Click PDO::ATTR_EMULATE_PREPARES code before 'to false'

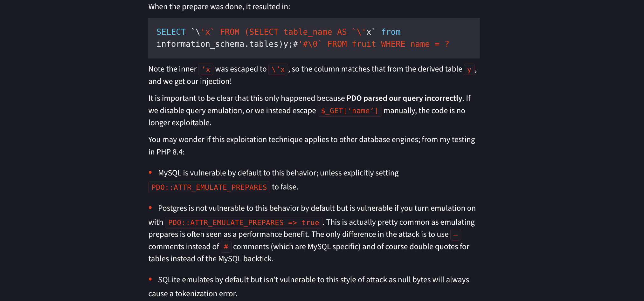pyautogui.click(x=209, y=188)
